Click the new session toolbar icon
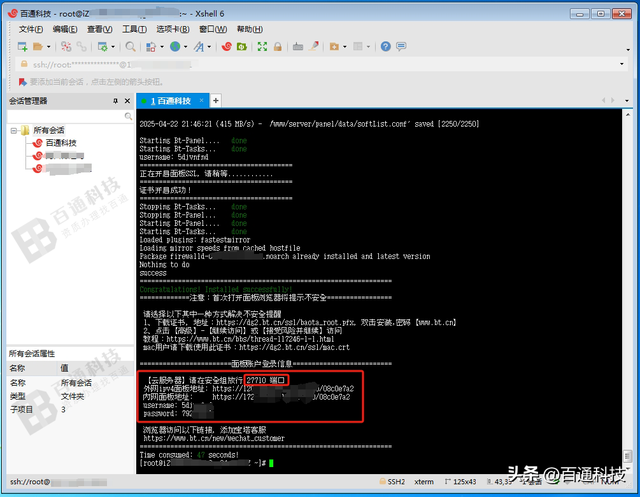640x497 pixels. [22, 46]
